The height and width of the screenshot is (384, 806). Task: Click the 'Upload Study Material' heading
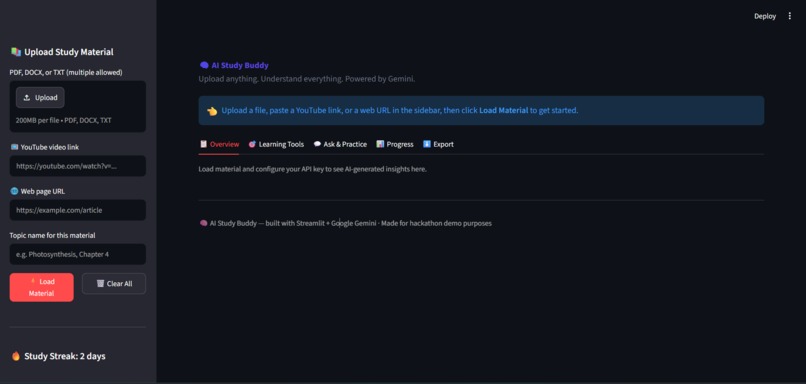(x=69, y=52)
